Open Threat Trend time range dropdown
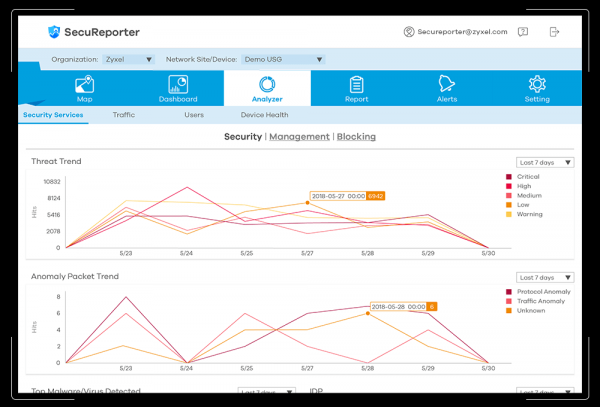Screen dimensions: 600x407 point(545,162)
